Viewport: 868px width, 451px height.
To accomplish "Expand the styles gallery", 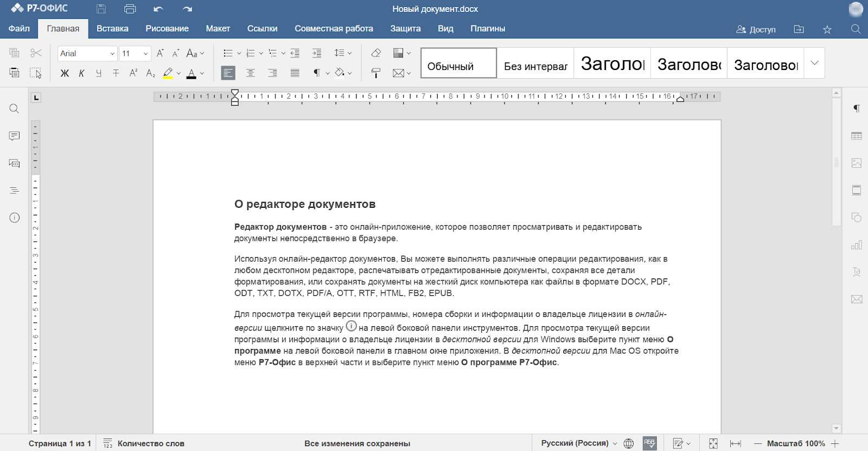I will 814,63.
